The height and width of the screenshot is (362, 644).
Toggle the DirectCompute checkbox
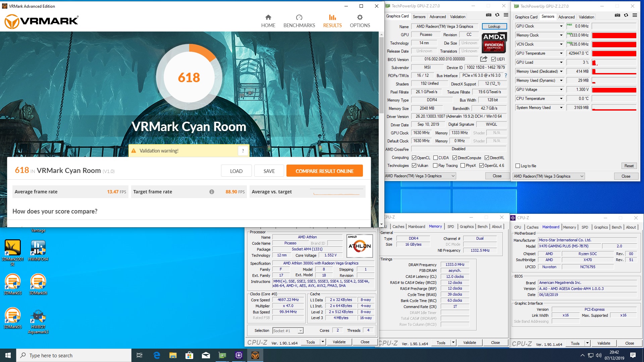point(454,158)
